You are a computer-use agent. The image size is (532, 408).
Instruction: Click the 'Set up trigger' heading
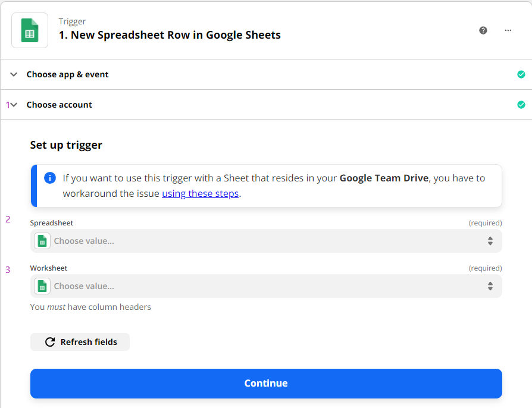[x=66, y=145]
